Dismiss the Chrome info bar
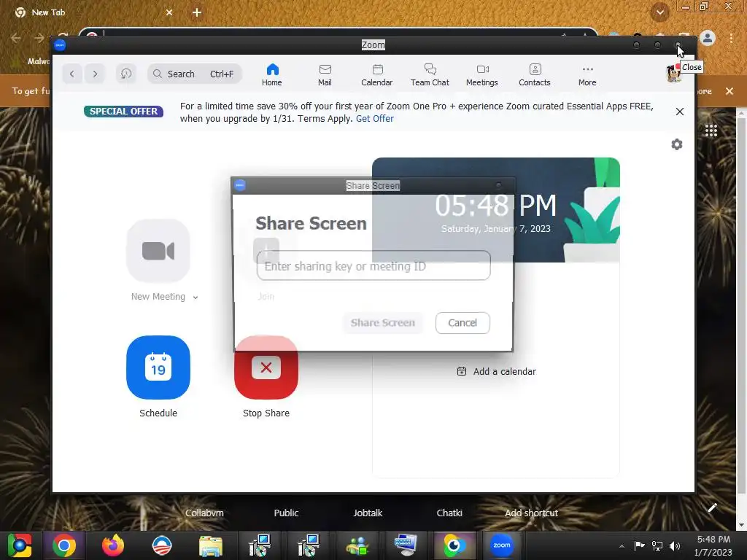The width and height of the screenshot is (747, 560). 729,91
